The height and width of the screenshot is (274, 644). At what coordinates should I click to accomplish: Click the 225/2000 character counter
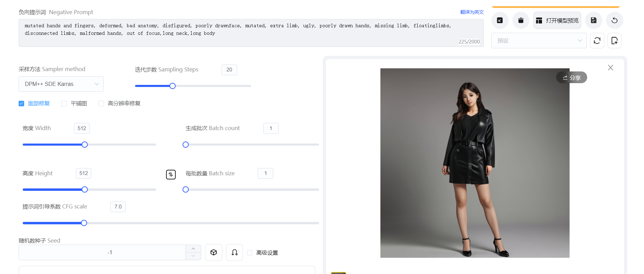pyautogui.click(x=469, y=41)
